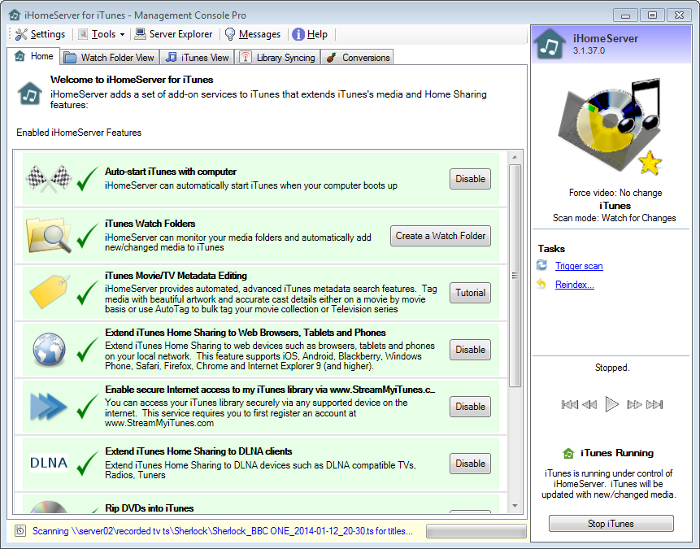
Task: Click the Force video: No change text
Action: (x=615, y=193)
